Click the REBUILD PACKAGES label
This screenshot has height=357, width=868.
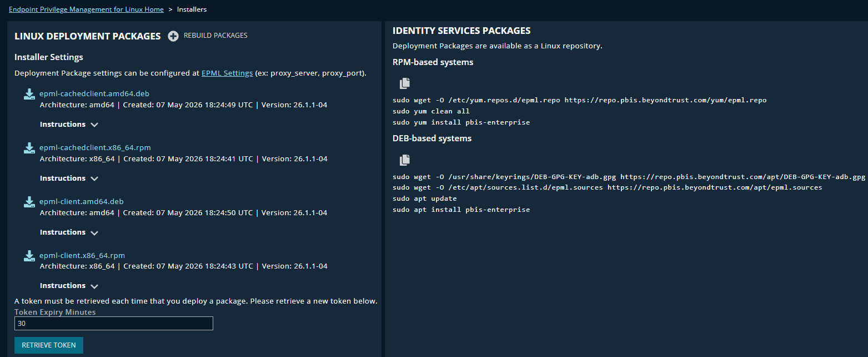click(x=215, y=36)
